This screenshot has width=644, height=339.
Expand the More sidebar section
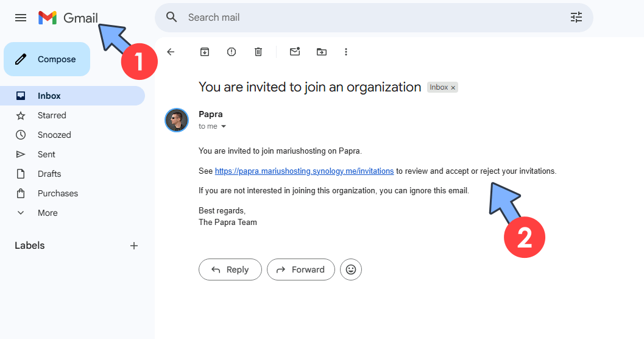pyautogui.click(x=47, y=213)
